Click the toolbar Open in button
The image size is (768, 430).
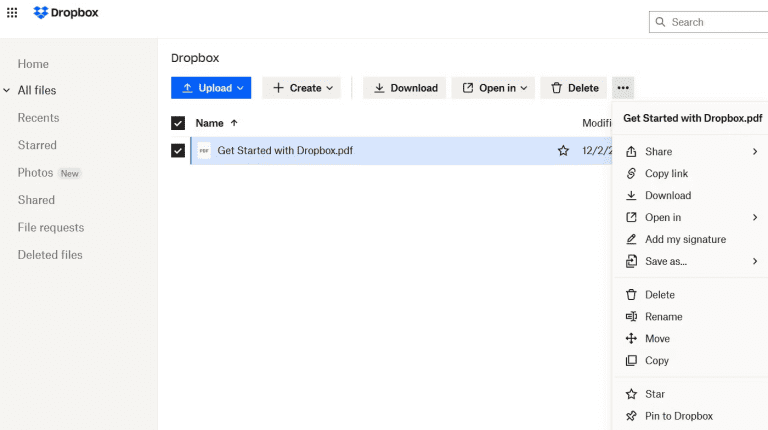point(493,88)
